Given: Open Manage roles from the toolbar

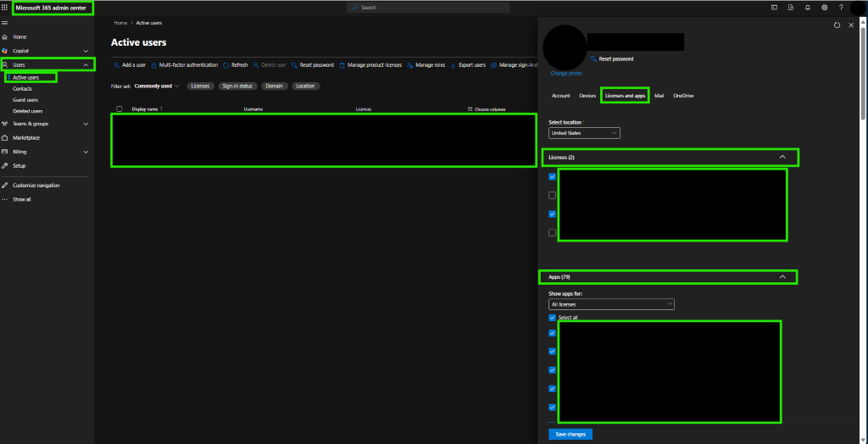Looking at the screenshot, I should click(426, 64).
